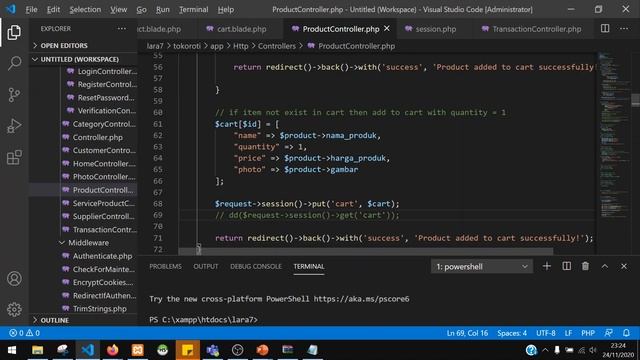Open the yellow Sticky Notes taskbar icon
Screen dimensions: 640x360
click(188, 350)
